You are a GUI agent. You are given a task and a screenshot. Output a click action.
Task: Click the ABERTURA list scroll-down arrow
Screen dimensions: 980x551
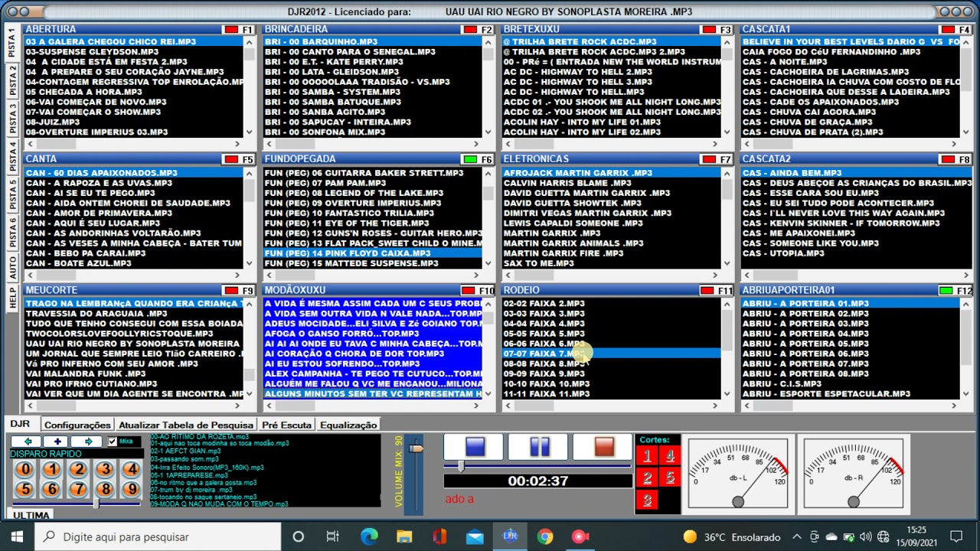(250, 132)
